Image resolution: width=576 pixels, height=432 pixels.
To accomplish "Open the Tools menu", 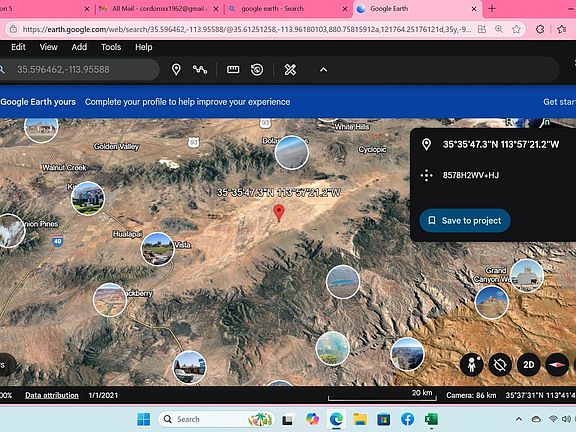I will (x=111, y=47).
